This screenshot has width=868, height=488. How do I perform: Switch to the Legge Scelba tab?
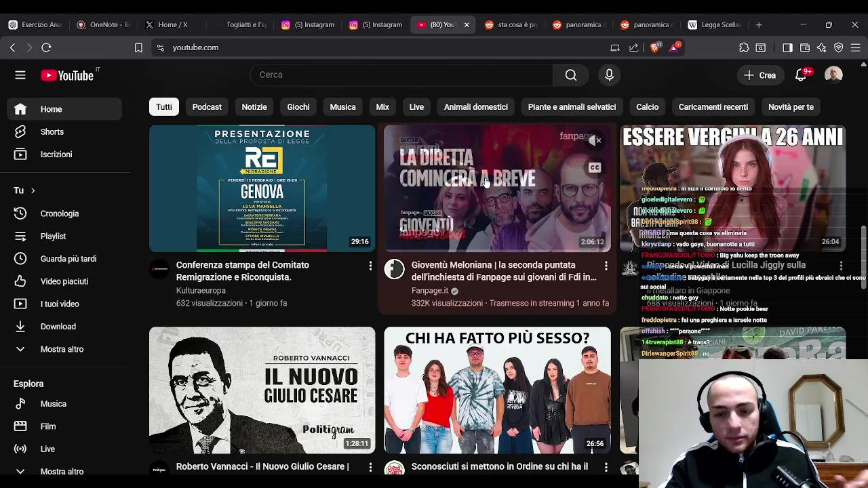point(713,24)
